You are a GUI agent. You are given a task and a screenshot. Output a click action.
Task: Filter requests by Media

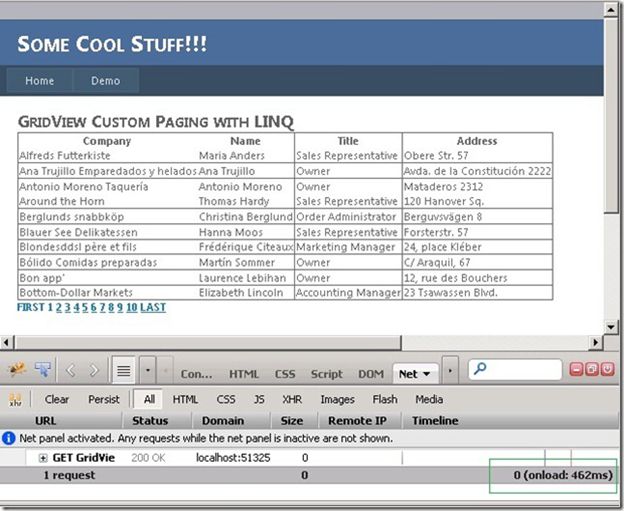click(429, 399)
